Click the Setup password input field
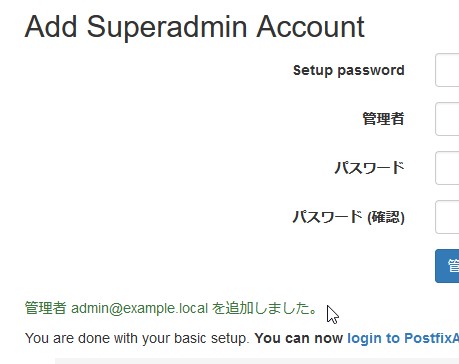 coord(447,70)
